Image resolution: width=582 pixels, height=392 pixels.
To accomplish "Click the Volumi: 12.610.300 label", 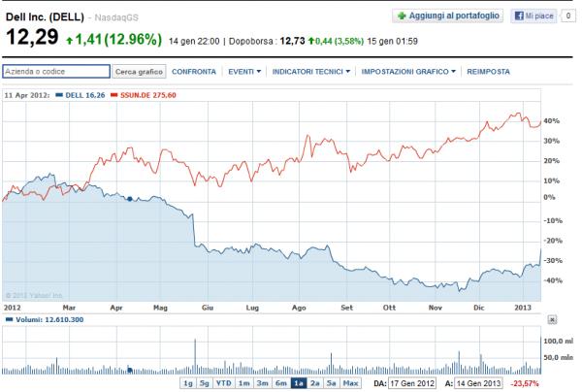I will pyautogui.click(x=49, y=319).
